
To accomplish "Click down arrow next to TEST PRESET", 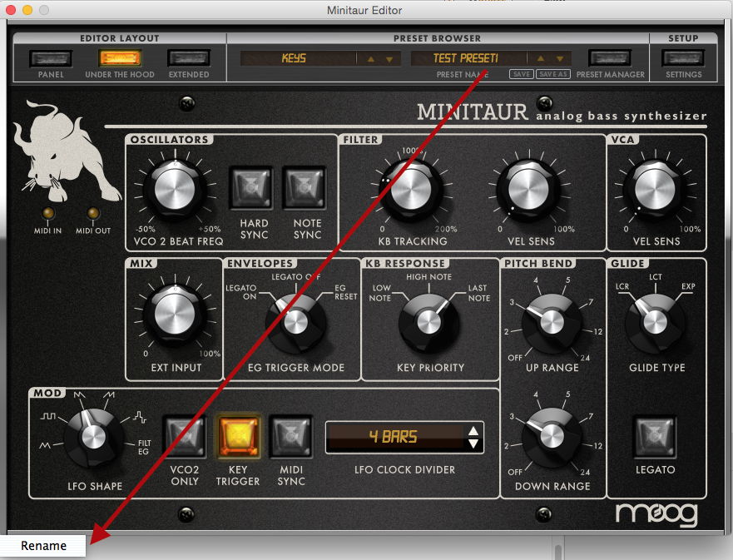I will [x=561, y=59].
